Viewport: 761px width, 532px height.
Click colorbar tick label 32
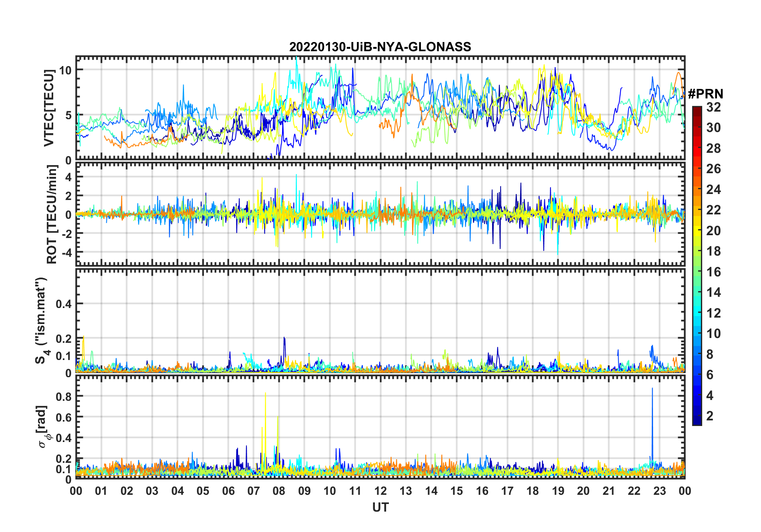click(x=713, y=107)
